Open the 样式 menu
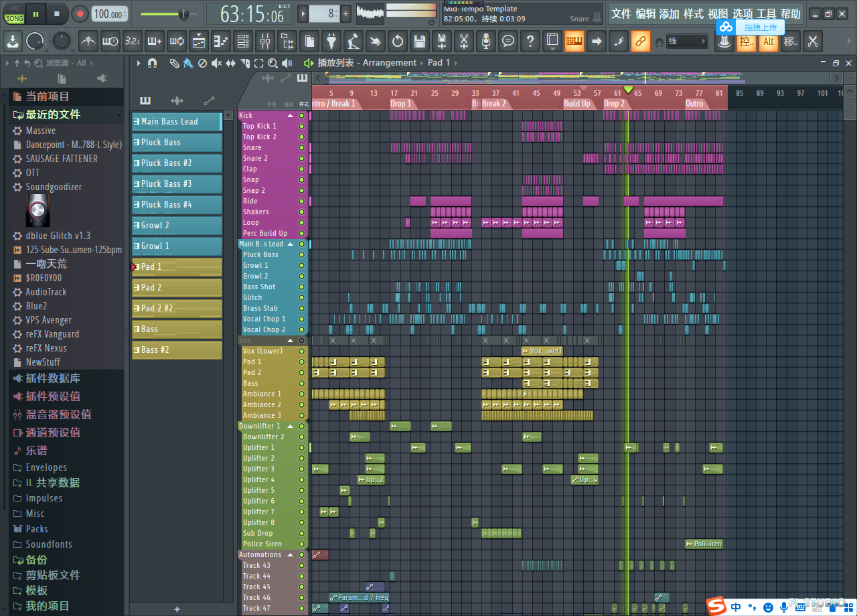Screen dimensions: 857x616 tap(694, 13)
